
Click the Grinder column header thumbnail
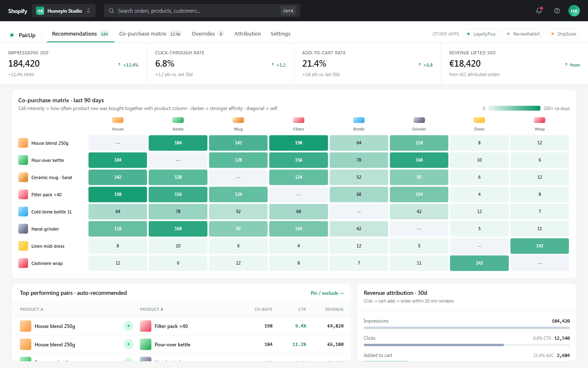click(419, 120)
